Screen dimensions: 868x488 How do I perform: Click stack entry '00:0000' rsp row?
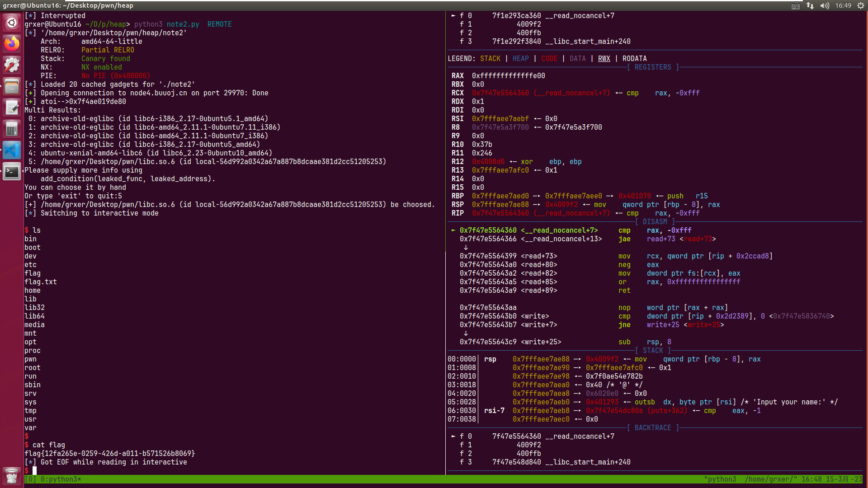(x=604, y=359)
